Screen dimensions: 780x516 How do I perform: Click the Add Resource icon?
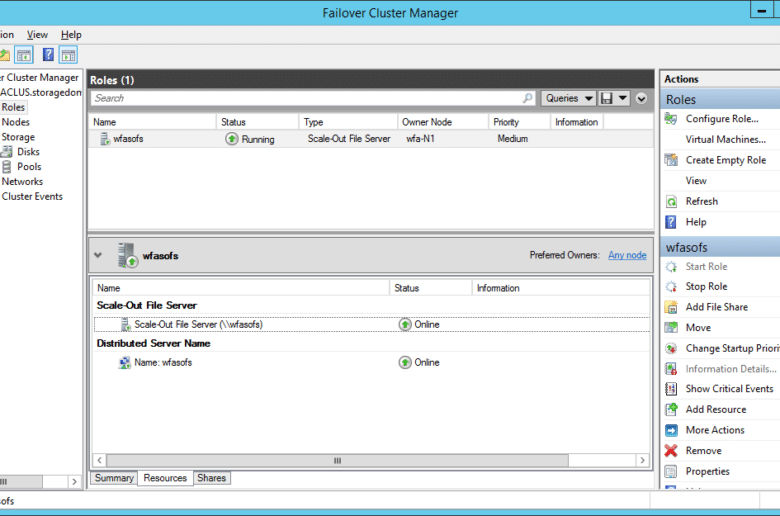tap(671, 410)
